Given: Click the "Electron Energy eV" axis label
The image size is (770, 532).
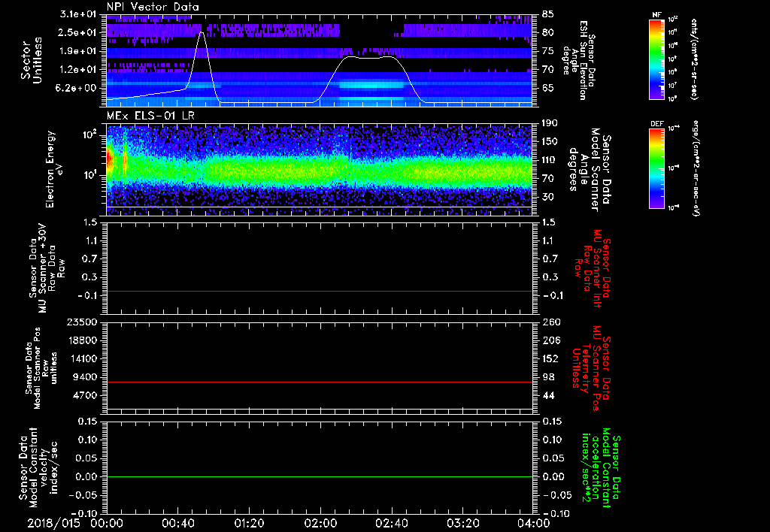Looking at the screenshot, I should [x=55, y=169].
